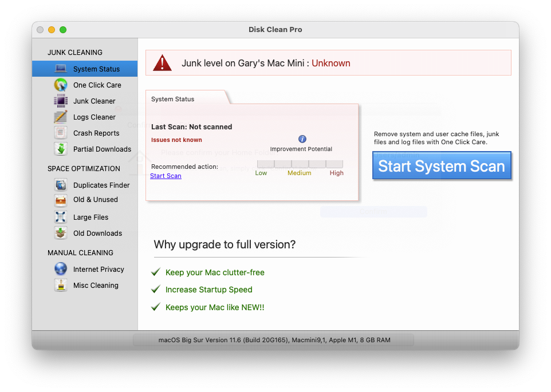Click the macOS Big Sur version status bar

point(273,340)
